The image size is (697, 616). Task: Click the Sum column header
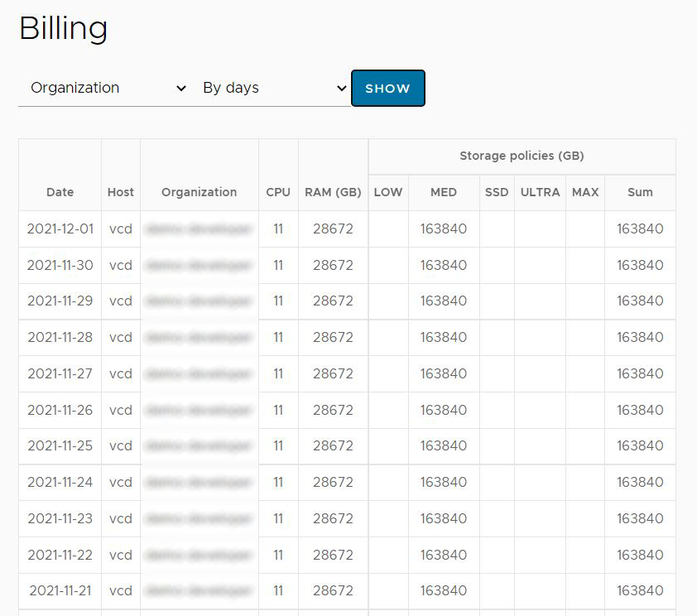(x=640, y=192)
